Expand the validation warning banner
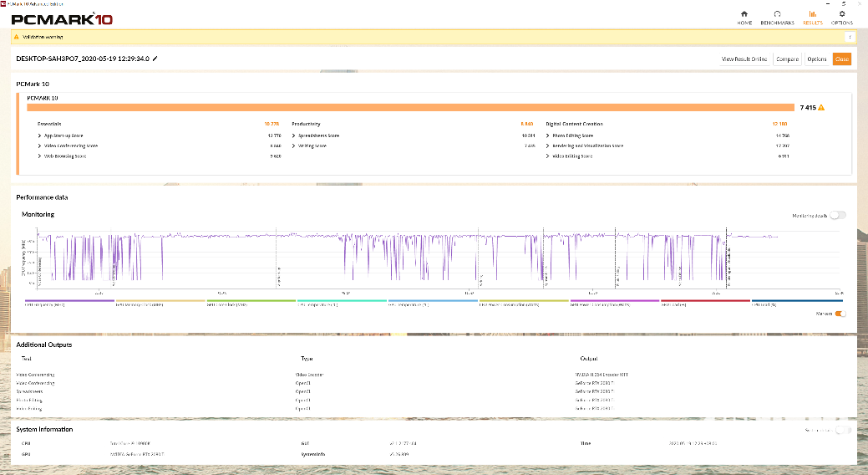868x475 pixels. [850, 37]
